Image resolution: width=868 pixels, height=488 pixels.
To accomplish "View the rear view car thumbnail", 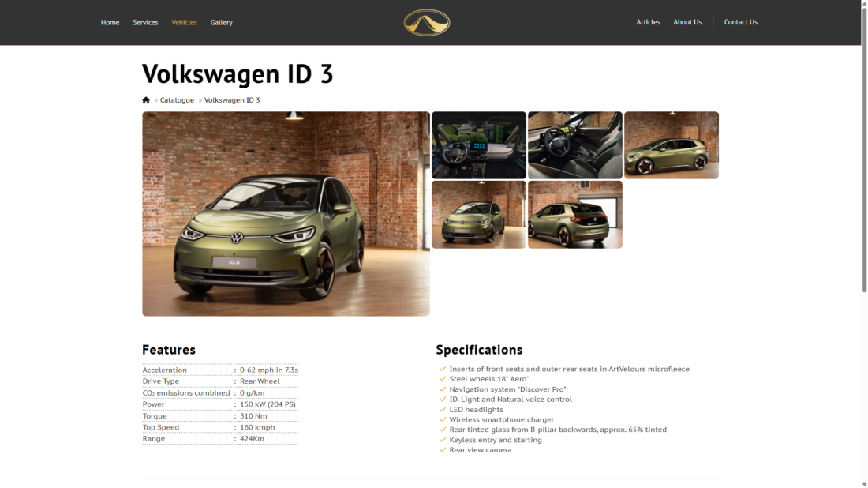I will tap(574, 214).
